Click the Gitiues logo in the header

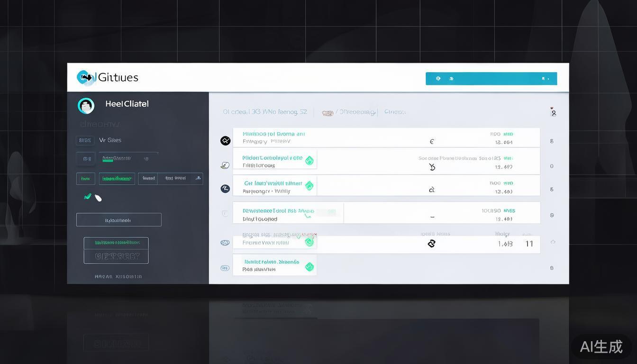pyautogui.click(x=108, y=78)
